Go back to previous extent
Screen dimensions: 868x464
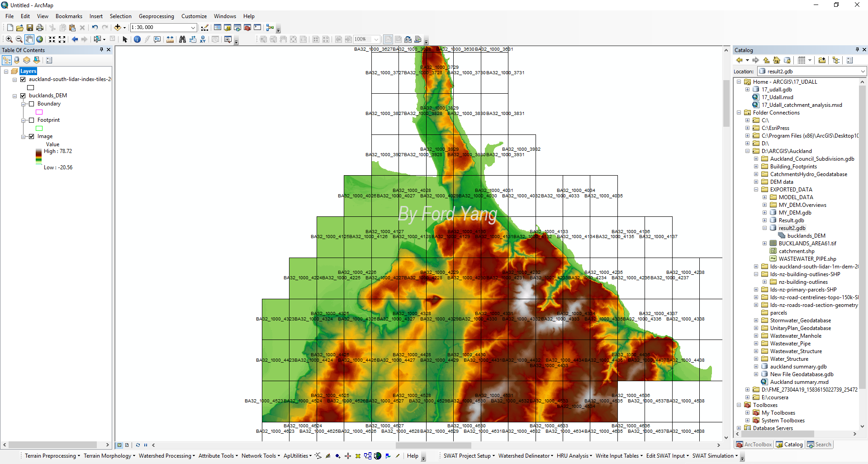[75, 39]
